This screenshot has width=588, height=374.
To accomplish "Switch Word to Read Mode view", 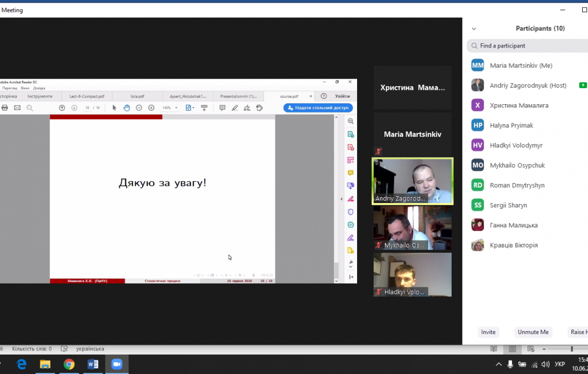I will click(494, 349).
